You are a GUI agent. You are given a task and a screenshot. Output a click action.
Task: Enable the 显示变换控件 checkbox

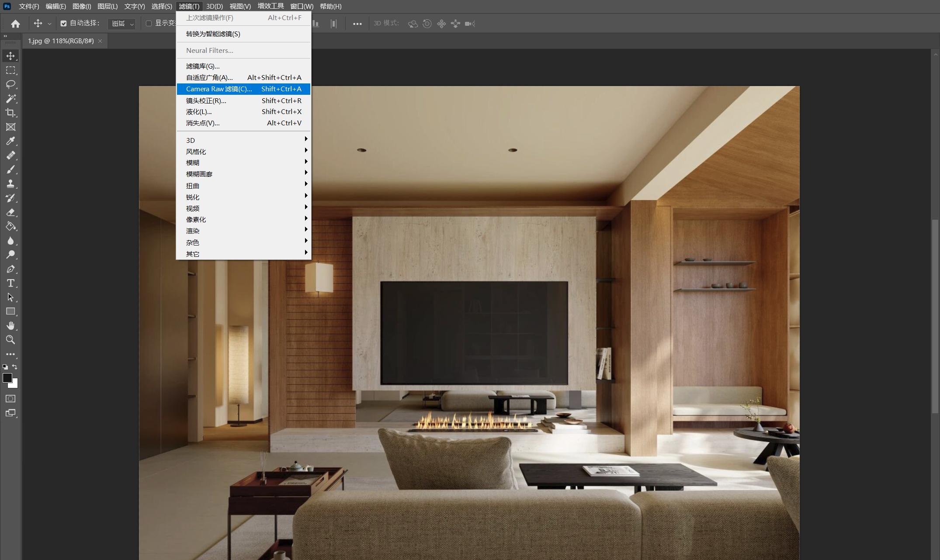pos(149,24)
